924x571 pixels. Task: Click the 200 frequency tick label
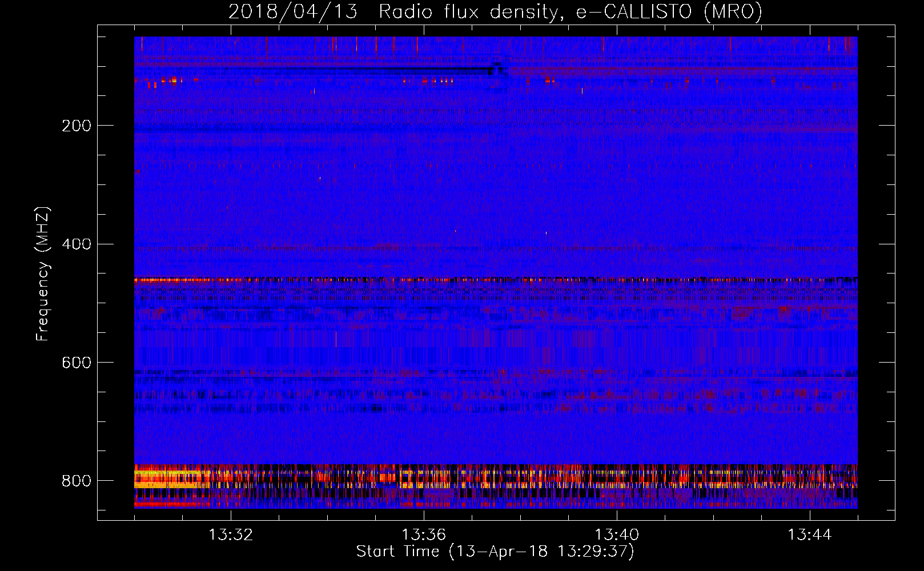(76, 126)
